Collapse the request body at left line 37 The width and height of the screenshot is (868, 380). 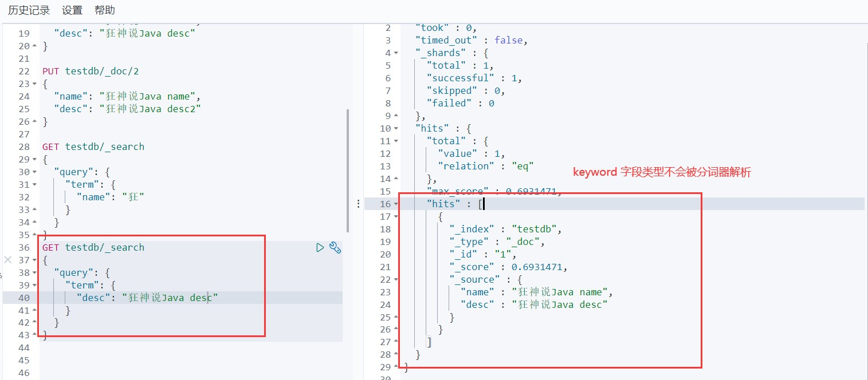[x=34, y=260]
